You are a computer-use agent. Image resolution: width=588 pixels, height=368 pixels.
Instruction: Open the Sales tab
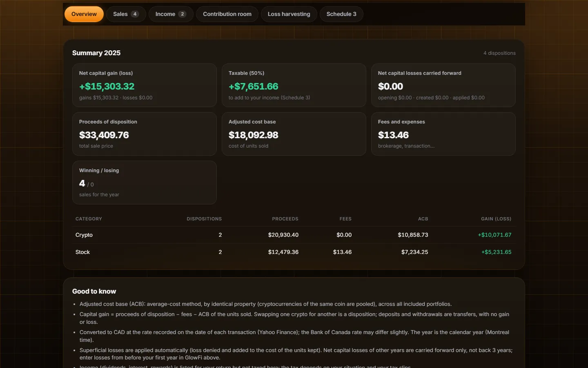(x=126, y=14)
